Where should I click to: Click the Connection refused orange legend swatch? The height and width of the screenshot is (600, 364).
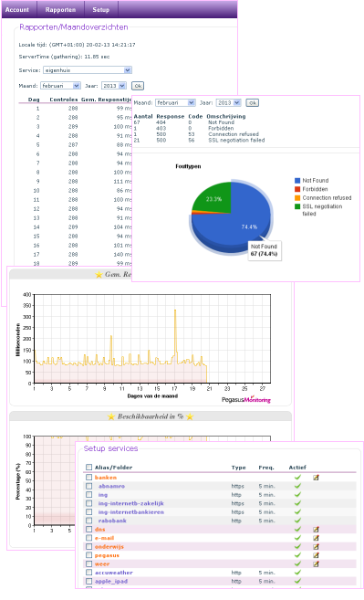(297, 198)
